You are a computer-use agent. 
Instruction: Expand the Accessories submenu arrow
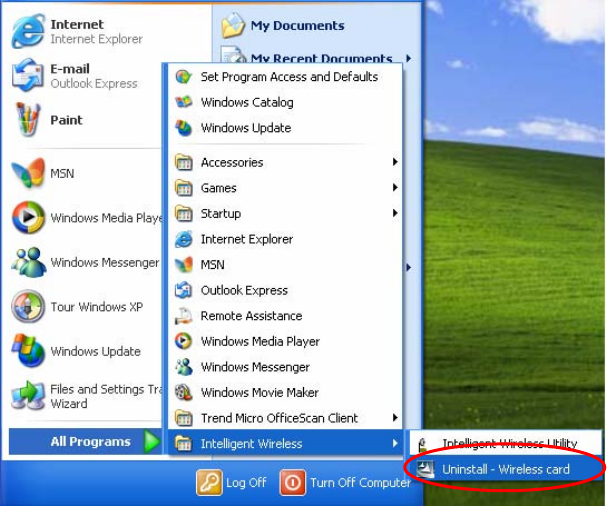(395, 162)
